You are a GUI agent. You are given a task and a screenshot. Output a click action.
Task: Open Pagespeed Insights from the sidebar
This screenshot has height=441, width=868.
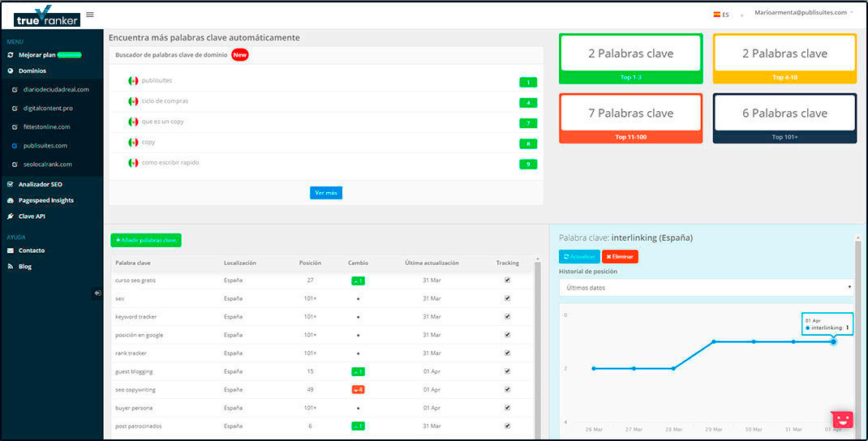46,200
